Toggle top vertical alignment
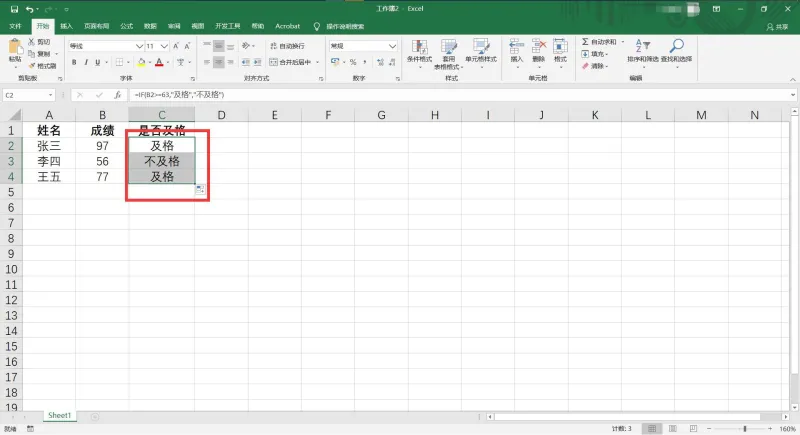This screenshot has height=435, width=800. click(x=207, y=46)
